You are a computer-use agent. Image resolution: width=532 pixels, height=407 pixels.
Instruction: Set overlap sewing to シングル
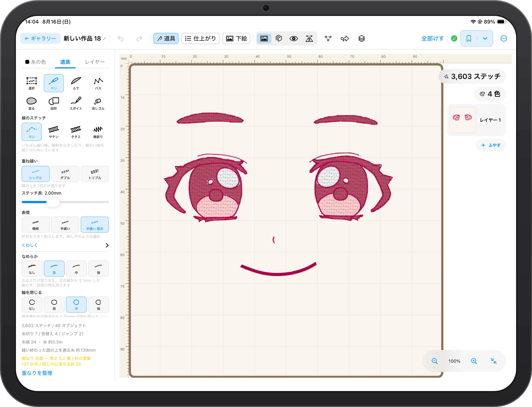35,174
